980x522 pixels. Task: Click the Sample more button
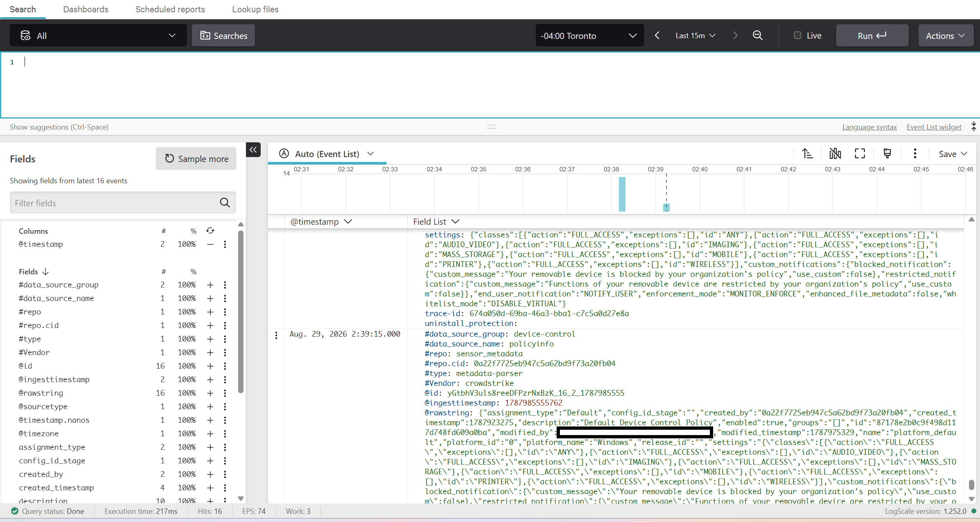[196, 159]
